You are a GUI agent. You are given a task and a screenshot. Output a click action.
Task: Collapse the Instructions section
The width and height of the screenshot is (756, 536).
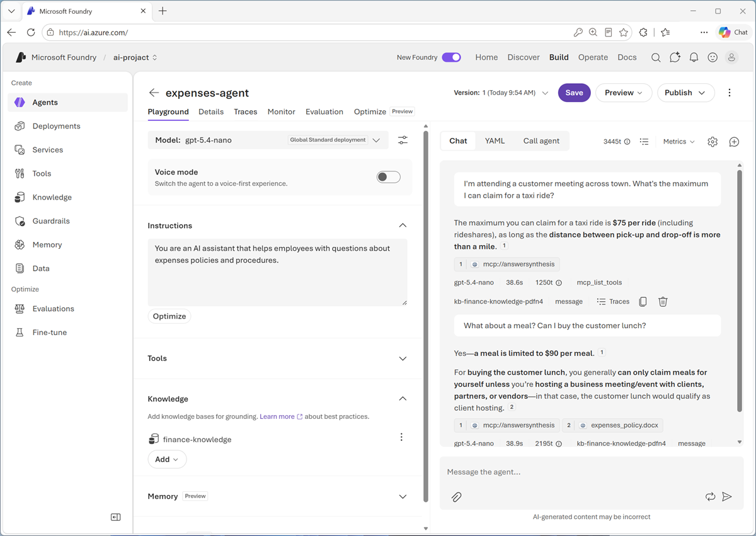403,225
